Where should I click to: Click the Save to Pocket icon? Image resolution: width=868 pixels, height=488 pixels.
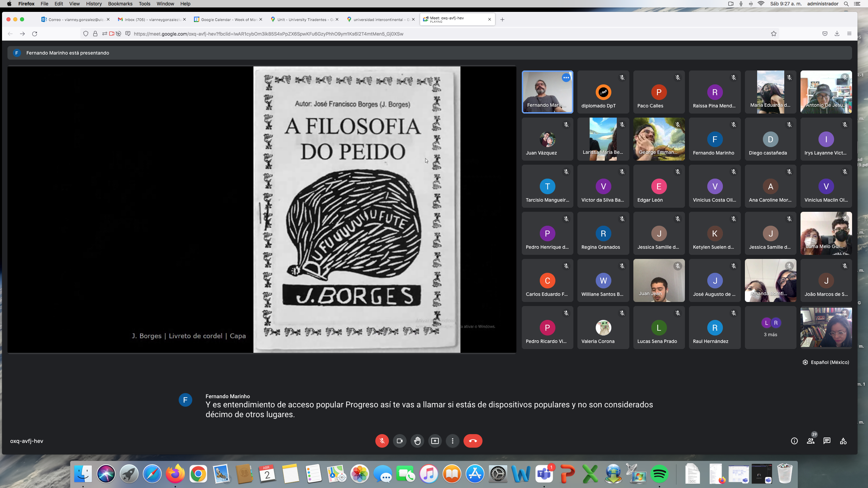click(x=825, y=34)
